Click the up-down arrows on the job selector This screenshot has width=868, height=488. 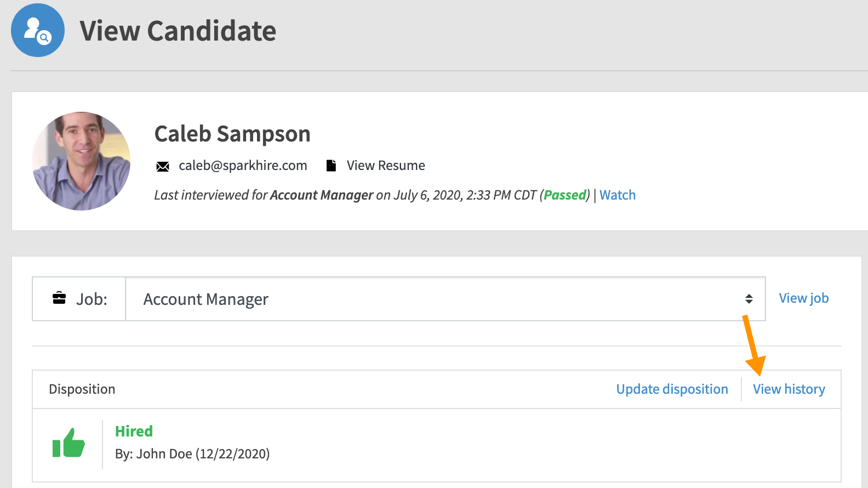click(749, 299)
